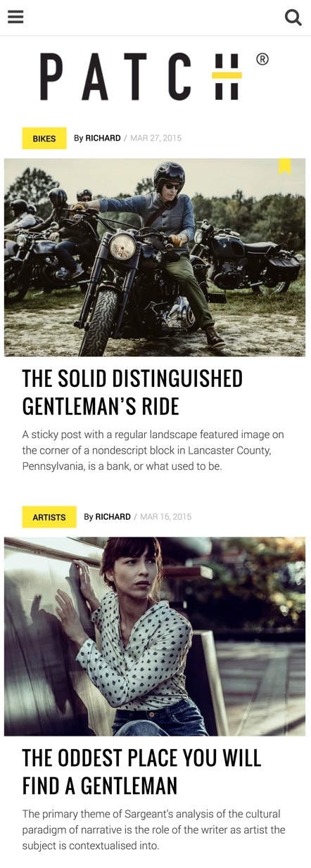
Task: Open the woman in polka-dot shirt image
Action: tap(155, 637)
